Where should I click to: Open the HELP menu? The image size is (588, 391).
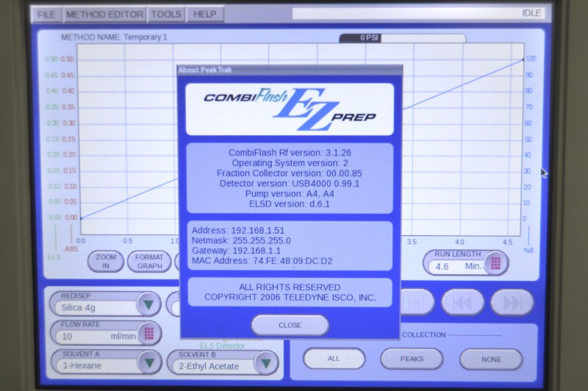[205, 14]
